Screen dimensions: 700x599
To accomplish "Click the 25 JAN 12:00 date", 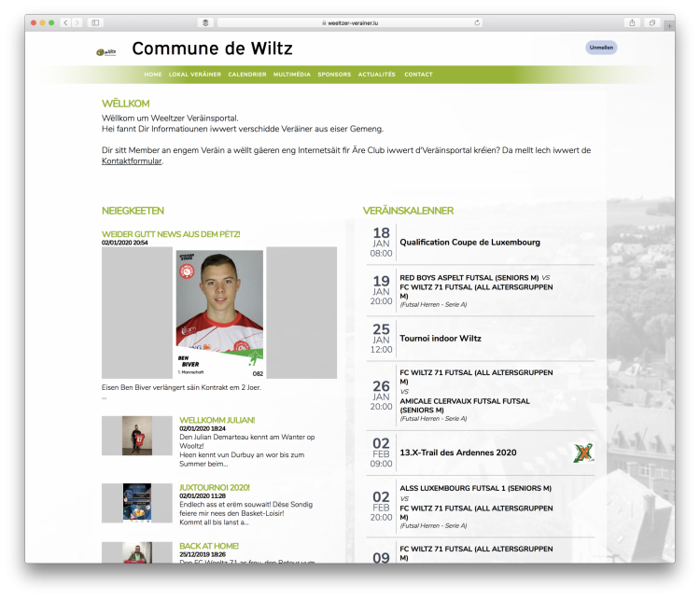I will [x=381, y=339].
